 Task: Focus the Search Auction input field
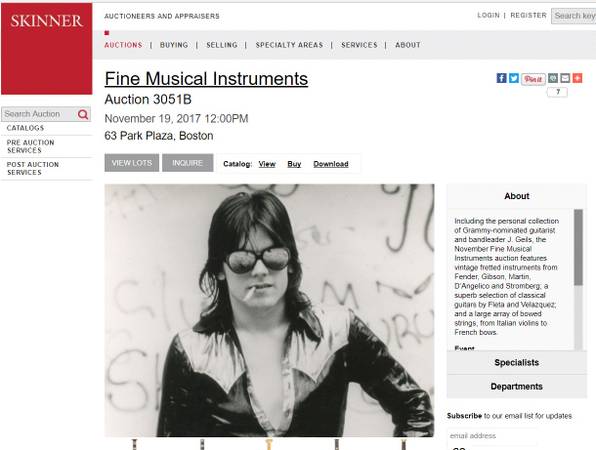(x=39, y=114)
